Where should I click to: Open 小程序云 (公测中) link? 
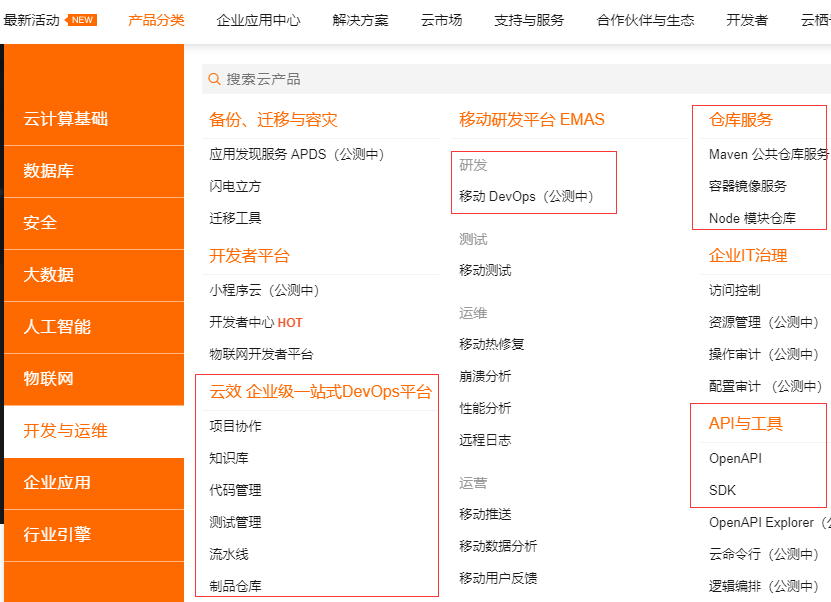pyautogui.click(x=264, y=290)
